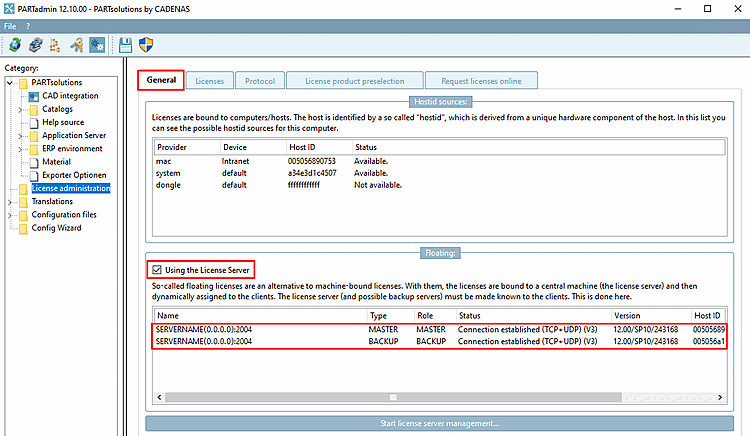Expand the Configuration files tree node
This screenshot has width=750, height=436.
[10, 215]
